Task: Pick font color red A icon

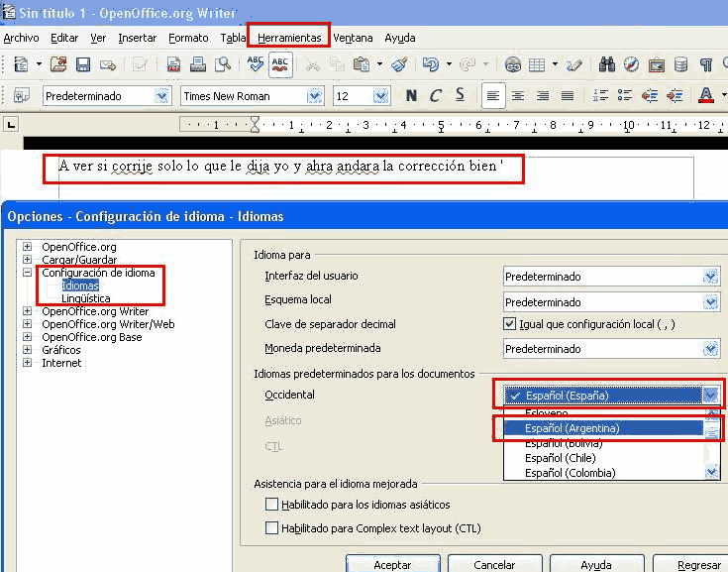Action: click(x=705, y=96)
